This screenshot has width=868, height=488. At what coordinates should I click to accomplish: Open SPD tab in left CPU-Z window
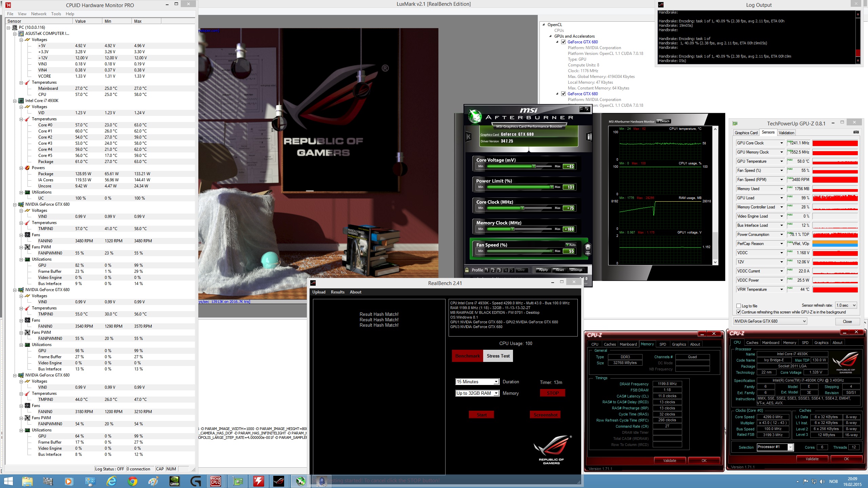[x=663, y=344]
